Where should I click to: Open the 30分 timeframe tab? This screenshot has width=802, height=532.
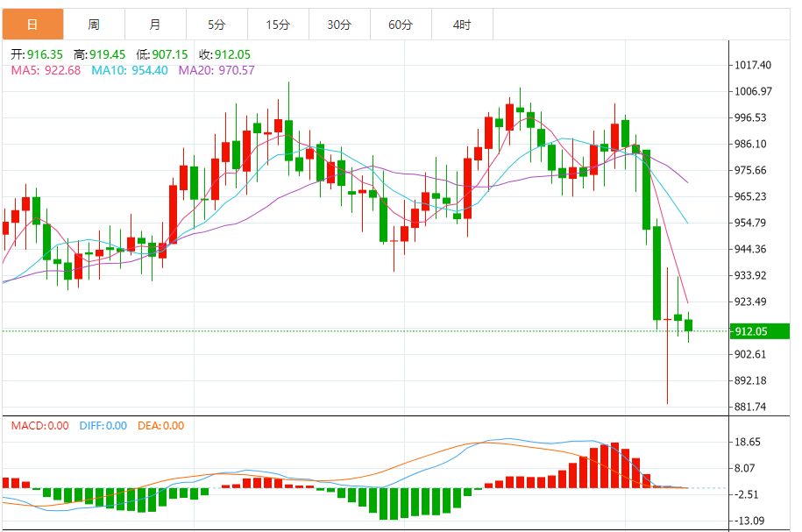pyautogui.click(x=339, y=25)
